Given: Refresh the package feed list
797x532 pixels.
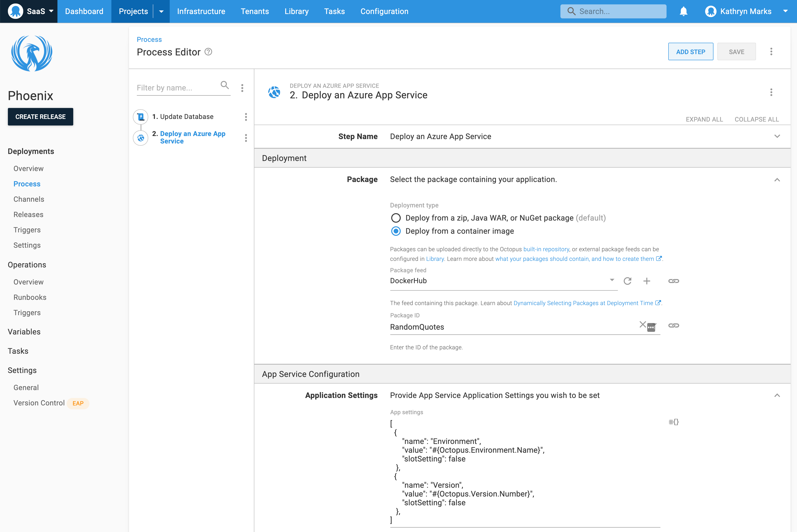Looking at the screenshot, I should tap(628, 281).
